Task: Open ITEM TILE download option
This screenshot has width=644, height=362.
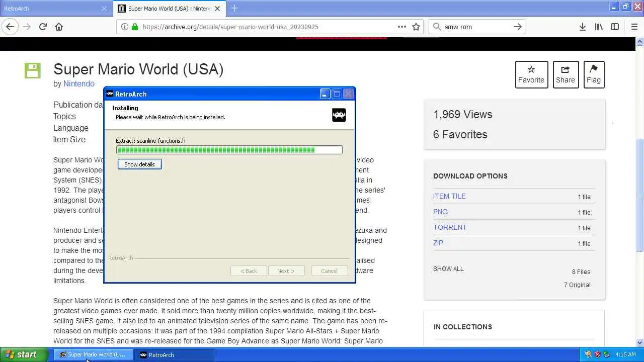Action: click(x=449, y=196)
